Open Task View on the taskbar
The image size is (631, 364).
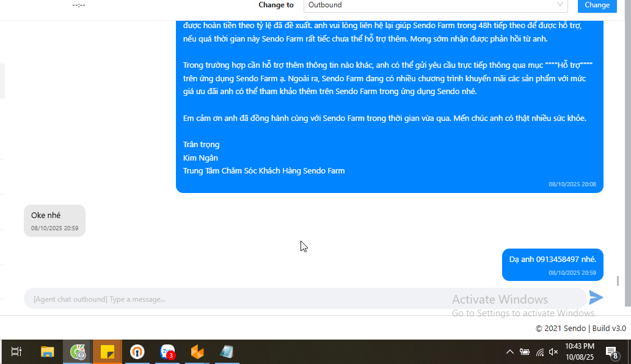tap(16, 352)
